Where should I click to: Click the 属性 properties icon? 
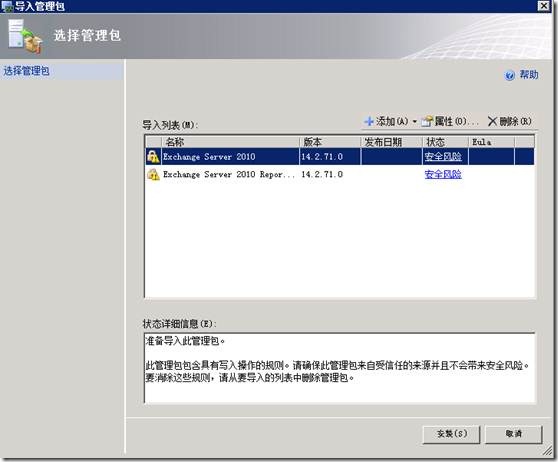427,121
